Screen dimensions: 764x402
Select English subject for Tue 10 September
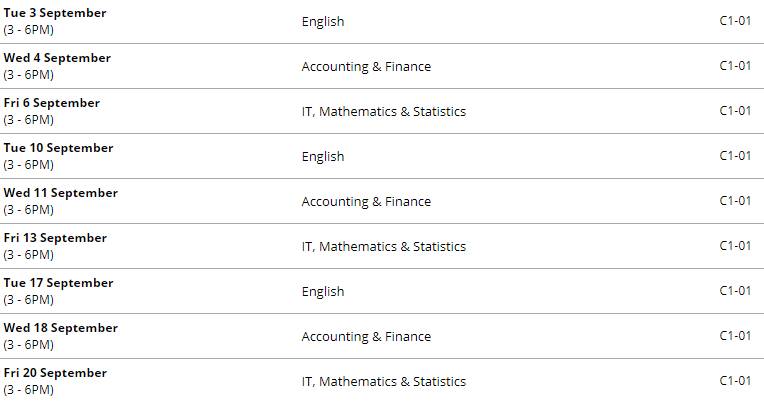pos(323,156)
